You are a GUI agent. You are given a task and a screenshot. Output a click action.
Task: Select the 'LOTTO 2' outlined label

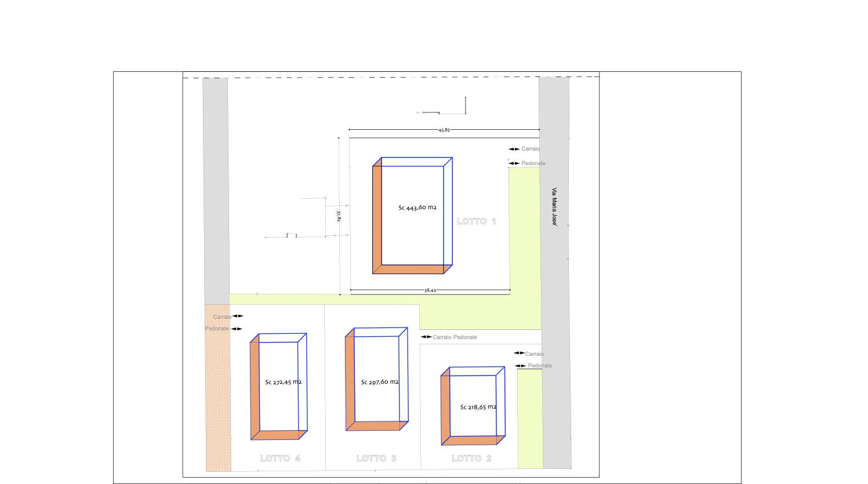pyautogui.click(x=471, y=458)
